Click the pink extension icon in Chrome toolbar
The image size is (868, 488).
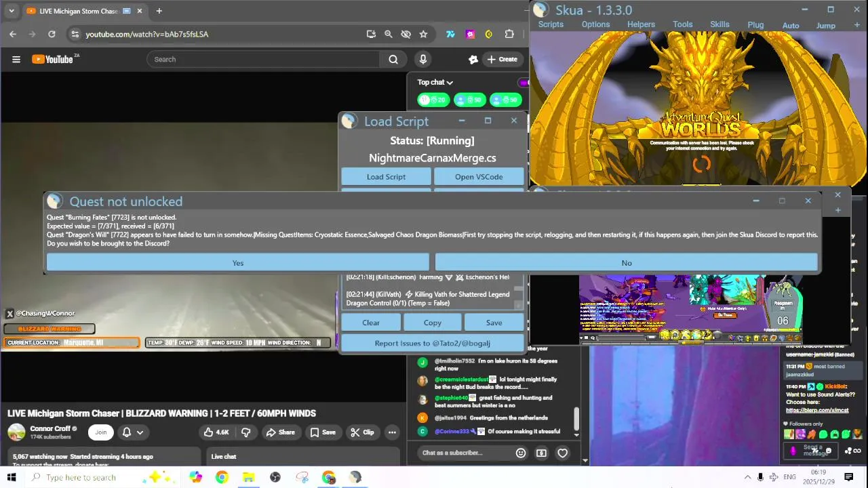(470, 34)
